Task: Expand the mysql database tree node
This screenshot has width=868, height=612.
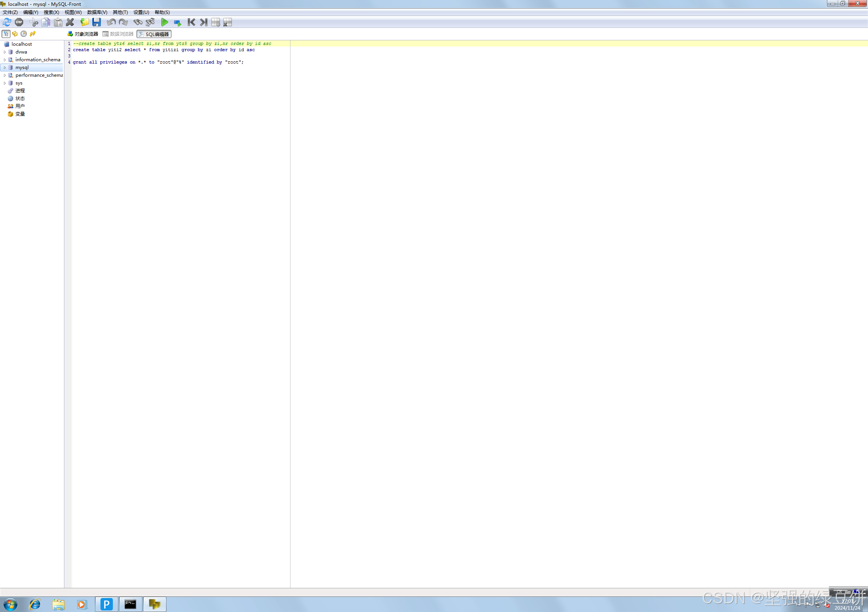Action: (x=5, y=67)
